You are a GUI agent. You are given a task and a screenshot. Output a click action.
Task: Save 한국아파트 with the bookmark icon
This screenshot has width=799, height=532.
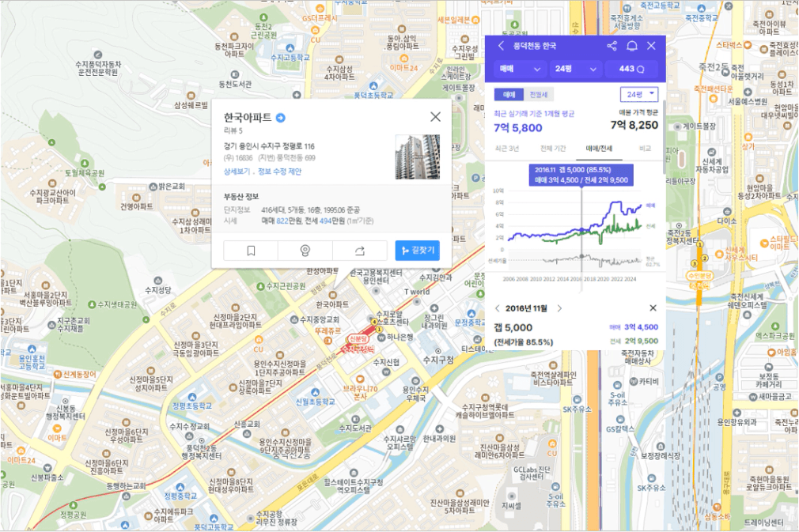(251, 251)
